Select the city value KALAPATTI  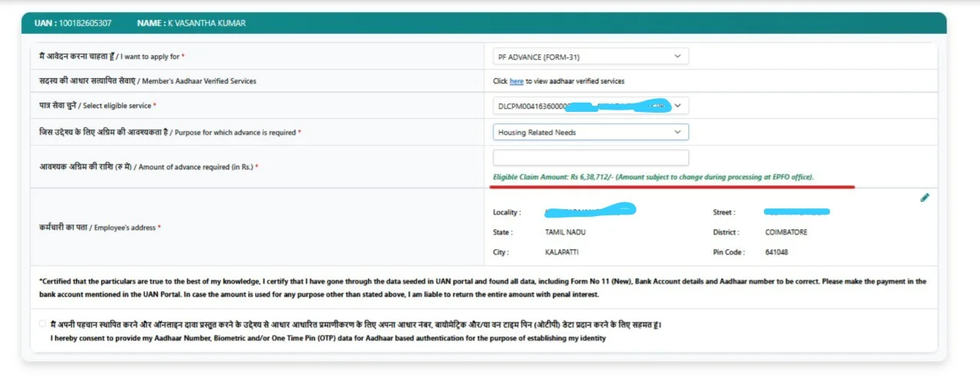pos(562,252)
